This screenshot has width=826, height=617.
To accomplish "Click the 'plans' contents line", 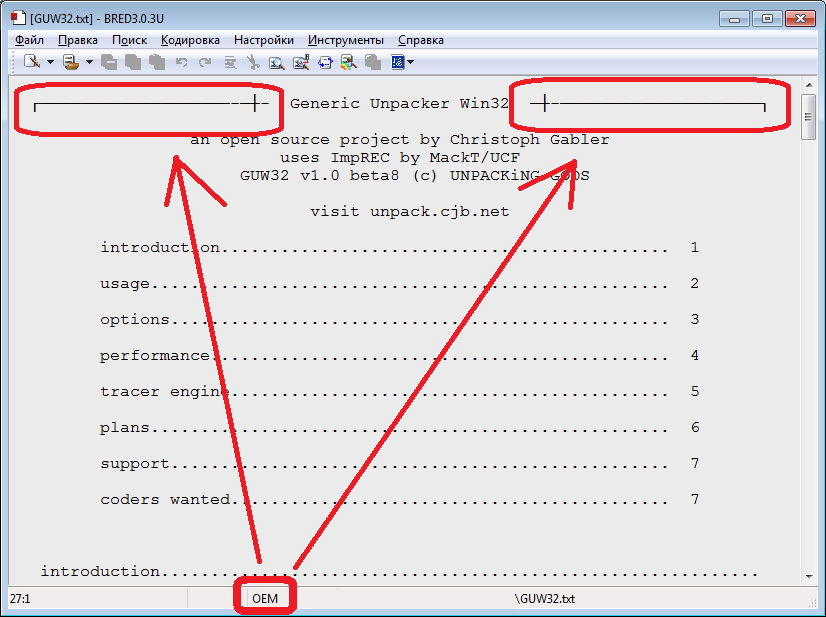I will click(399, 428).
